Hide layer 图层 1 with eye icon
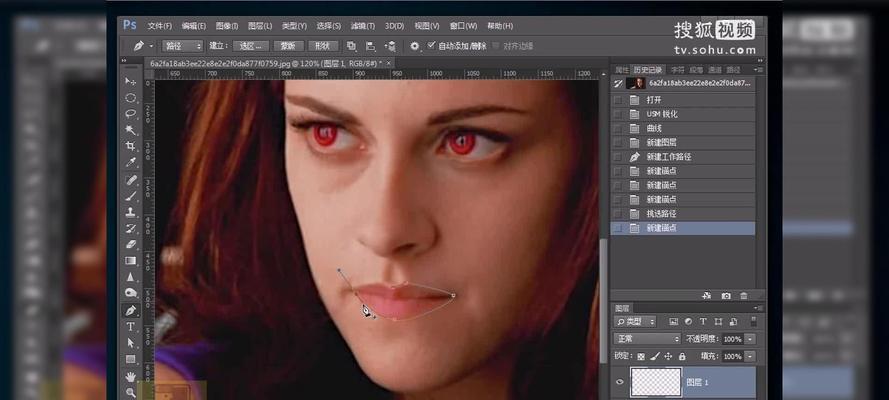The height and width of the screenshot is (400, 889). tap(620, 382)
